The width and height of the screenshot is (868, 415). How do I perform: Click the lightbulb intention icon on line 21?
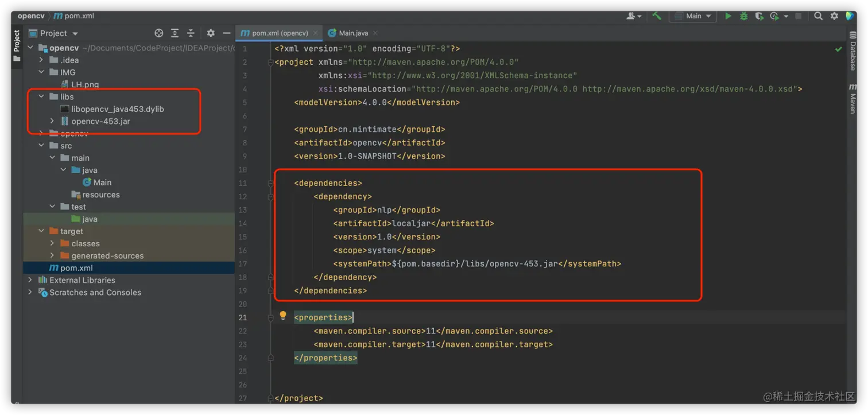pyautogui.click(x=283, y=315)
